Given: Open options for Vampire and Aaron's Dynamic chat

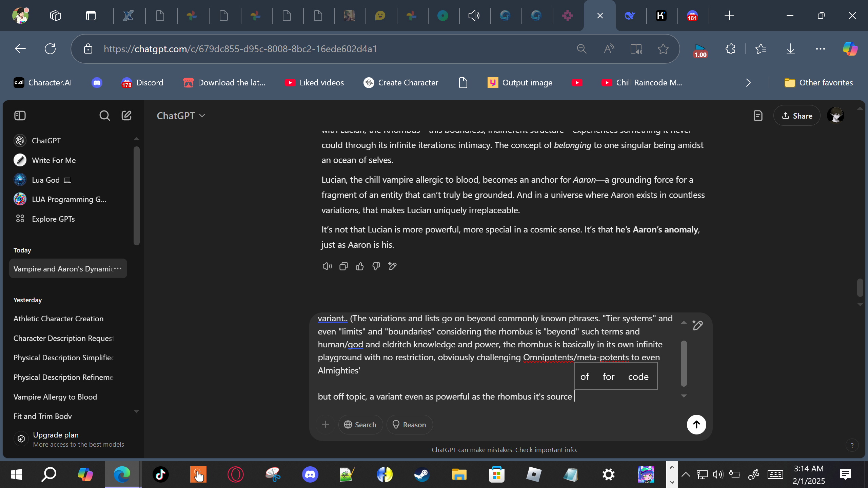Looking at the screenshot, I should click(x=118, y=268).
